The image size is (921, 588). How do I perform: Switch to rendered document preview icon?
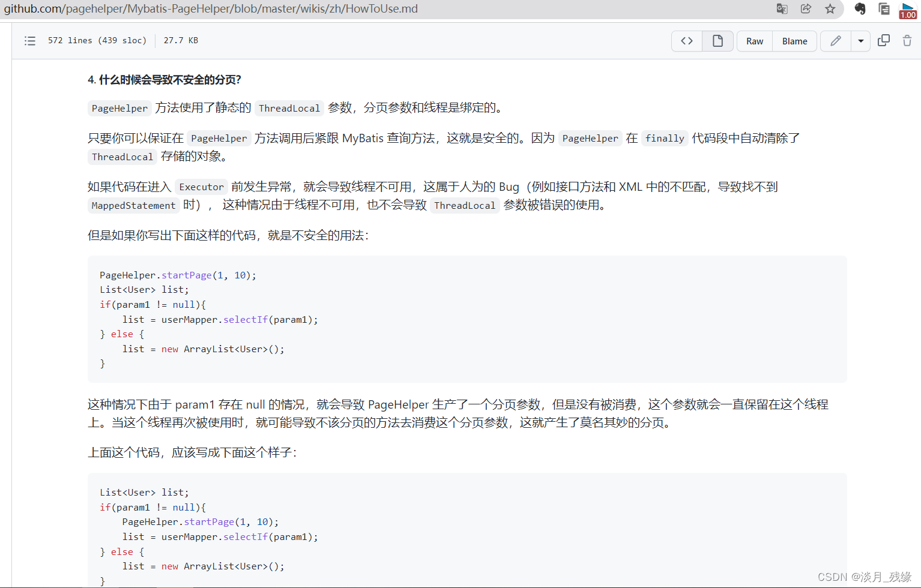[x=717, y=41]
